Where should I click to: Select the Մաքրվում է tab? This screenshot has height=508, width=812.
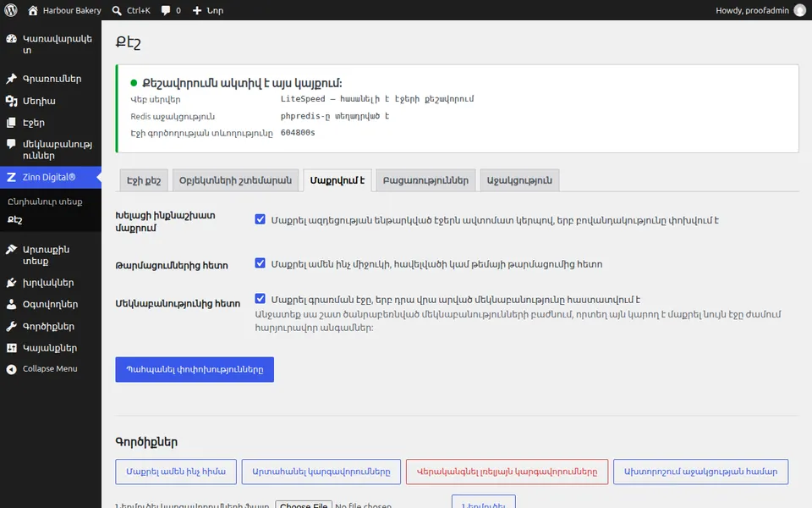coord(337,180)
